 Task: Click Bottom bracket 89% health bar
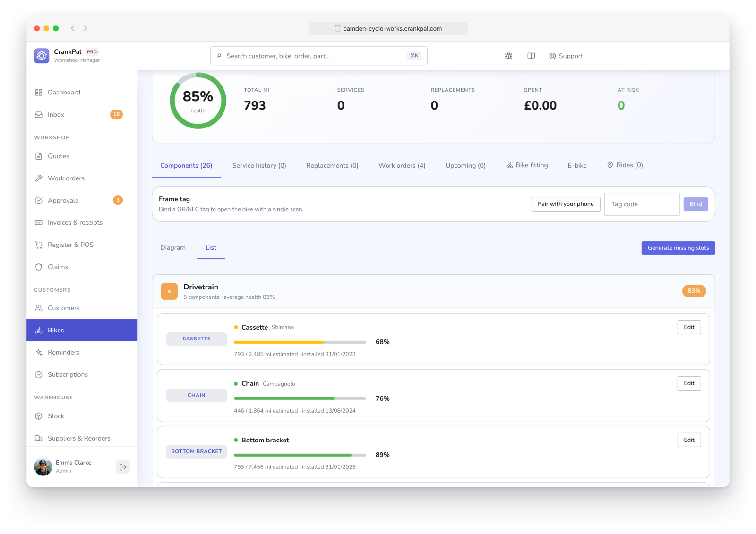300,455
